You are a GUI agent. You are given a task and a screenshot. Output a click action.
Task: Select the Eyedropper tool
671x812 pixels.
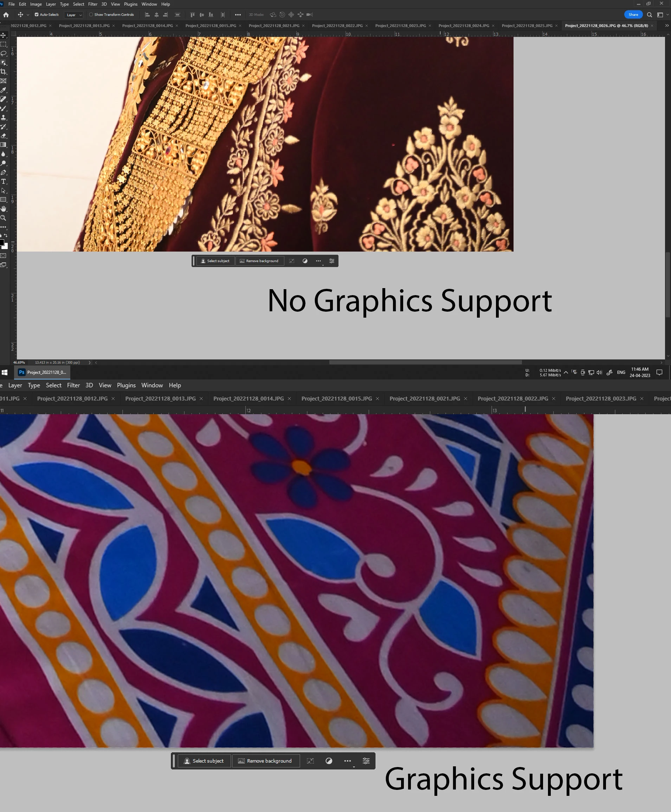(x=4, y=90)
